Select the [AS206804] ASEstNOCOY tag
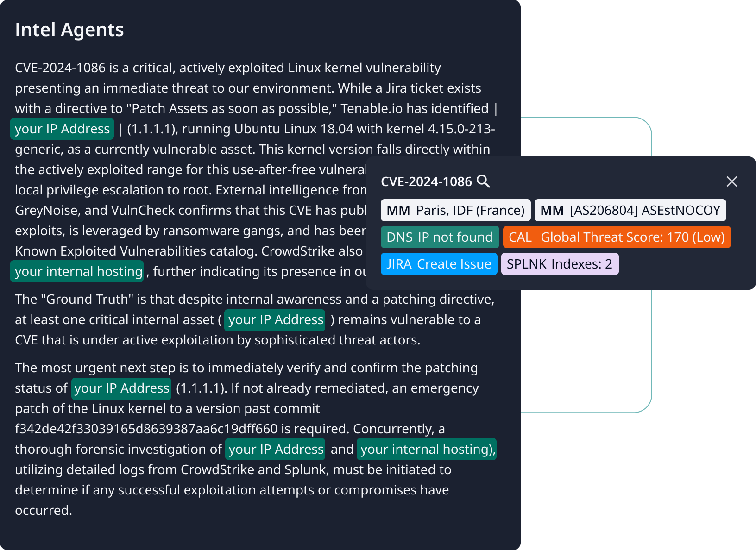 630,210
